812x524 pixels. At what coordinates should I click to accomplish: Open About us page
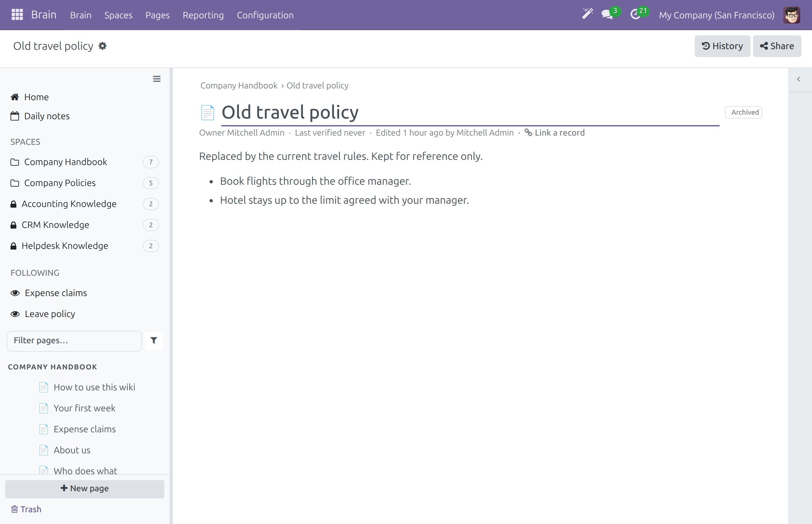click(x=72, y=450)
